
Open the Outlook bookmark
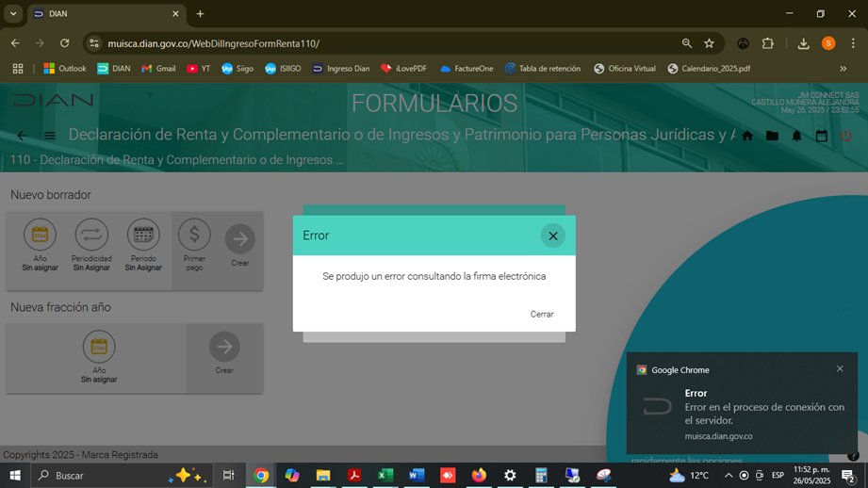tap(65, 69)
